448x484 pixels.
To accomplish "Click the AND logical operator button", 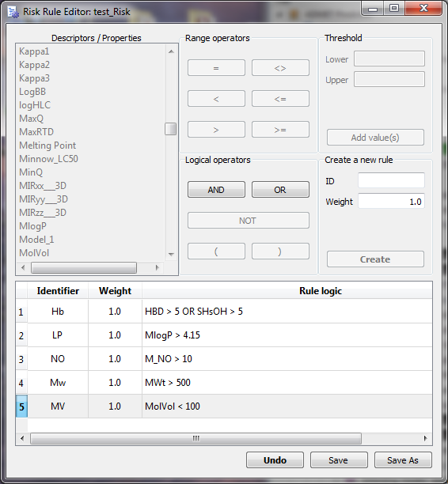I will (x=216, y=190).
